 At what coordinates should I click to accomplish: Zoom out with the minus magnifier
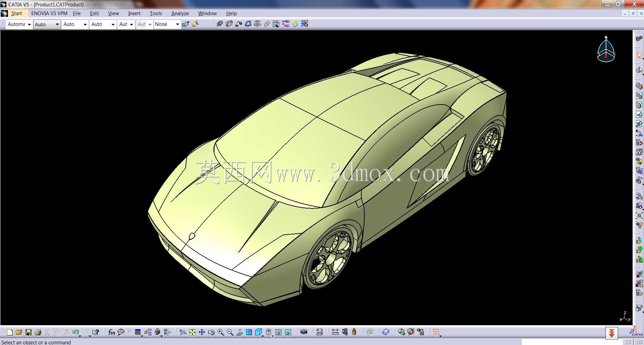click(x=230, y=332)
